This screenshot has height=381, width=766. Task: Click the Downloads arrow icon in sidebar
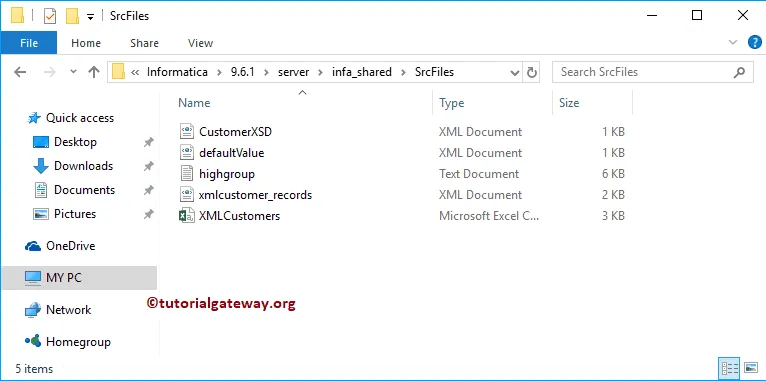[41, 166]
